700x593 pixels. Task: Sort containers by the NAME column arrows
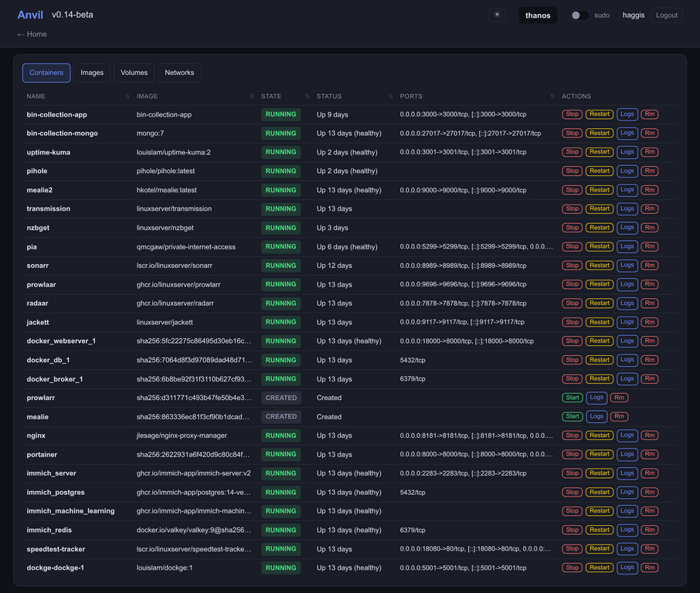[x=127, y=97]
